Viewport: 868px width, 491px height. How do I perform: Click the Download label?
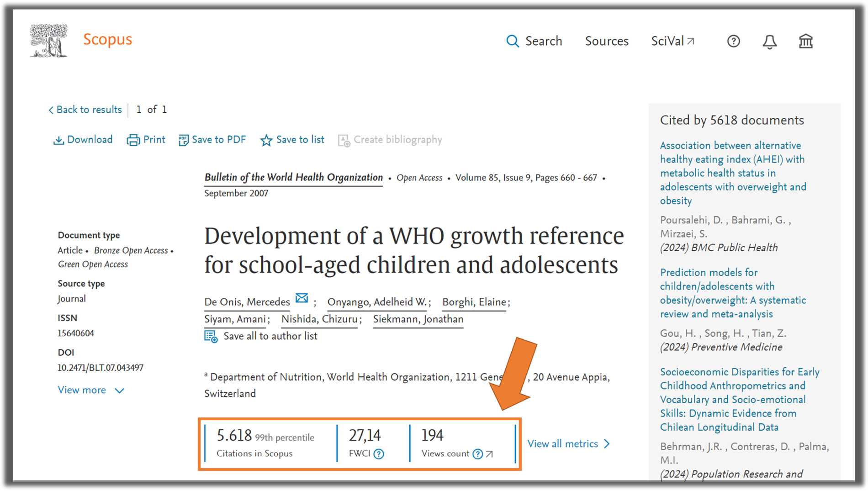tap(90, 140)
